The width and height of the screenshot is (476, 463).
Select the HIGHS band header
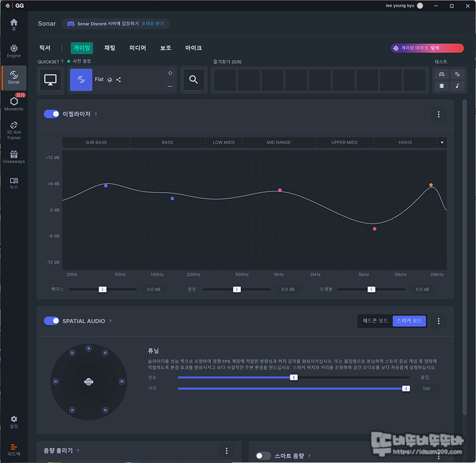[405, 142]
